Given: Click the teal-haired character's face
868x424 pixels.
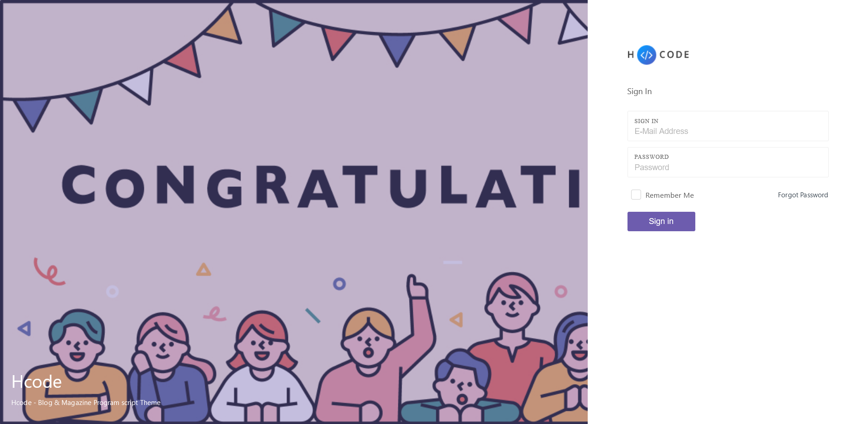Looking at the screenshot, I should point(77,348).
